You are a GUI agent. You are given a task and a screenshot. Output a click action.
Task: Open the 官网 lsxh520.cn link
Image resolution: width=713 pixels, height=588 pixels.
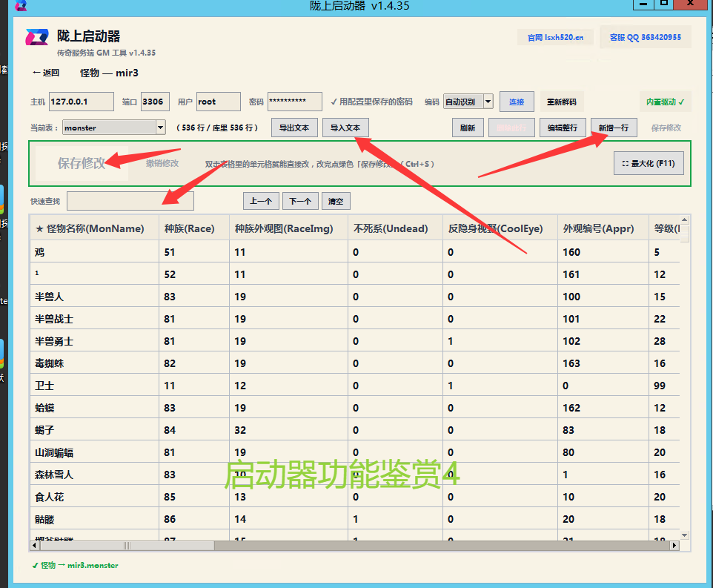click(555, 37)
